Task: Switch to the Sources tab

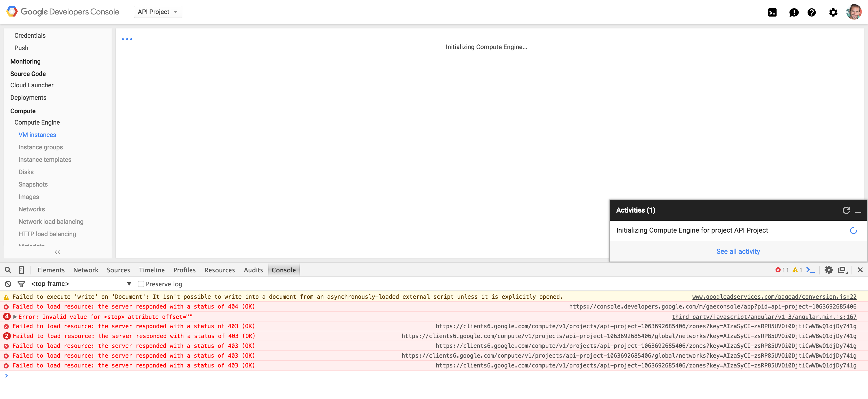Action: pyautogui.click(x=118, y=270)
